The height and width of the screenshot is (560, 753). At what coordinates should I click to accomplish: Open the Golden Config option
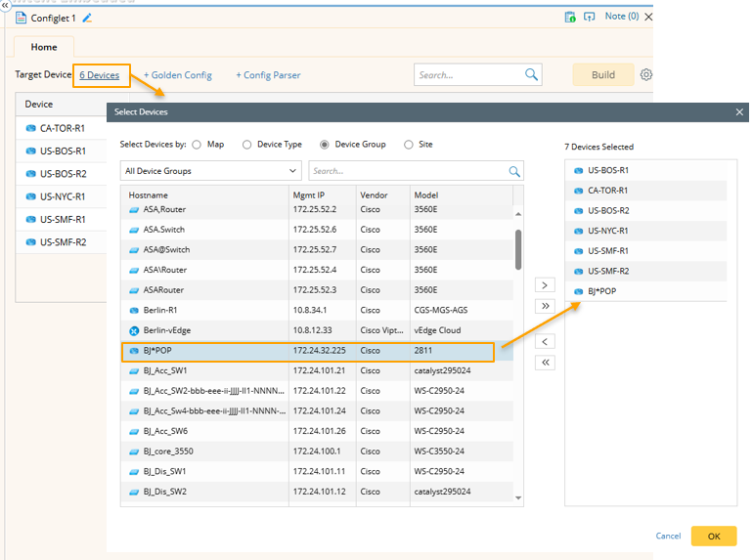point(177,75)
